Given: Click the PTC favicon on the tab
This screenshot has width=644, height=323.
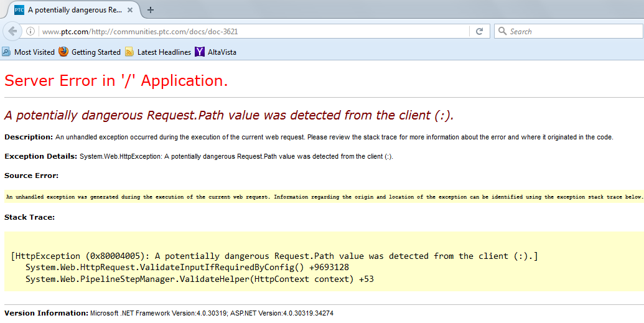Looking at the screenshot, I should coord(19,10).
